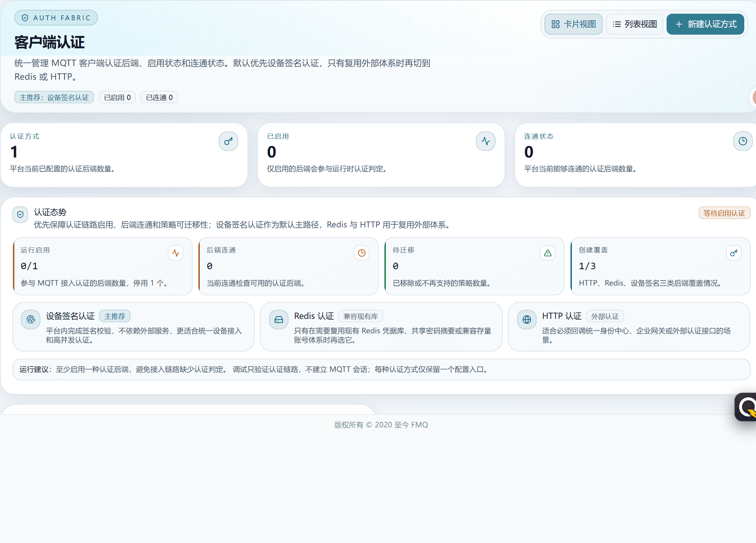Click the AUTH FABRIC label
The width and height of the screenshot is (756, 543).
click(x=62, y=18)
